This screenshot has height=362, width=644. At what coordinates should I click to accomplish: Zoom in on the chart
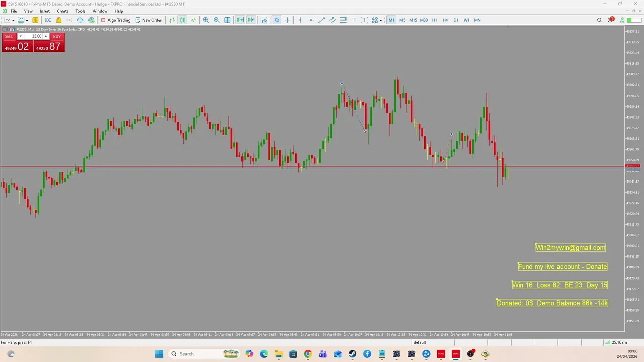tap(206, 20)
